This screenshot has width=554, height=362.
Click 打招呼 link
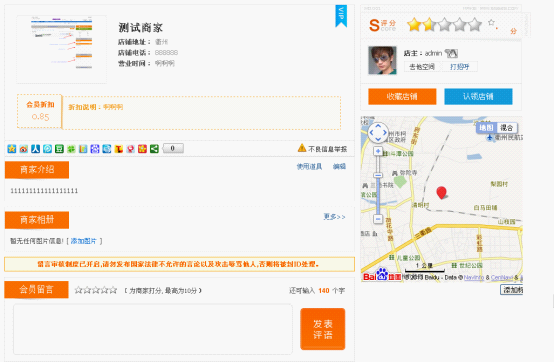click(x=460, y=67)
